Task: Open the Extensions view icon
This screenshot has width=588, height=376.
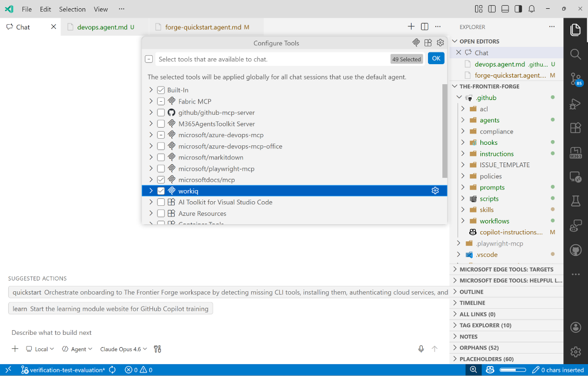Action: 575,127
